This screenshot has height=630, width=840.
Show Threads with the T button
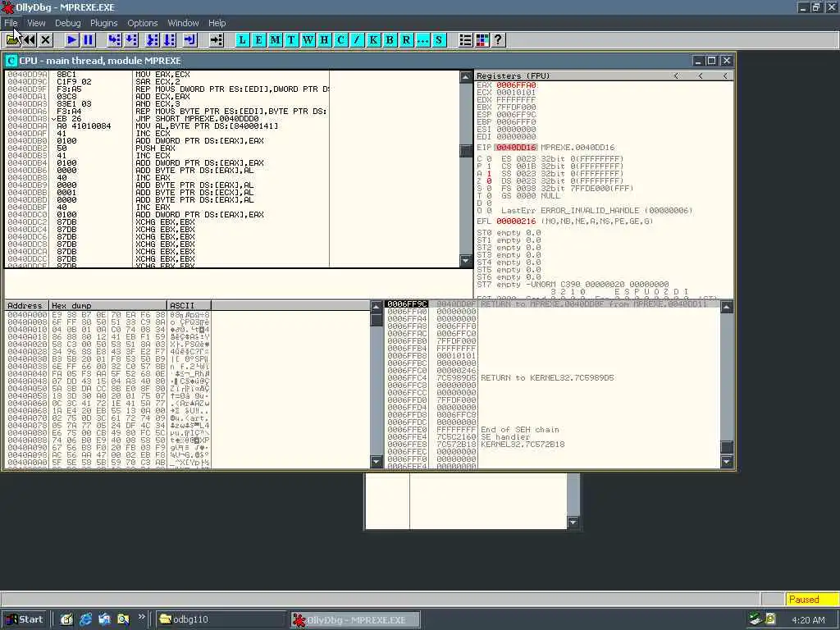[291, 39]
